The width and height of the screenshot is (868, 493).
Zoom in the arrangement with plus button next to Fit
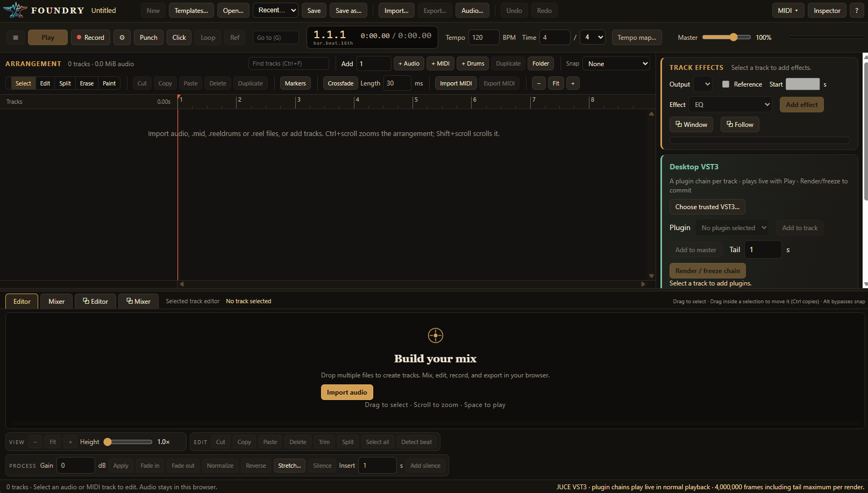pyautogui.click(x=573, y=83)
